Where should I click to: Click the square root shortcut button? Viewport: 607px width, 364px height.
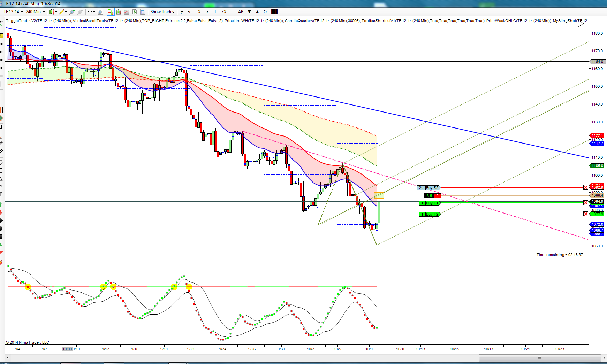pos(190,12)
